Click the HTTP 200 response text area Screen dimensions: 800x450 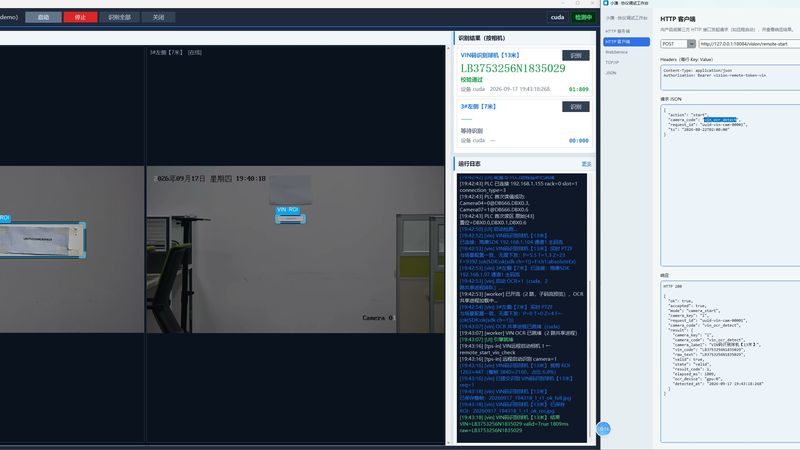730,362
